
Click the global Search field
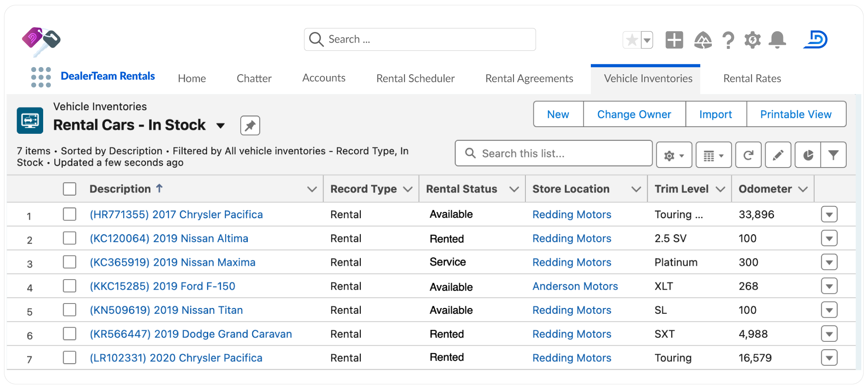(x=420, y=40)
